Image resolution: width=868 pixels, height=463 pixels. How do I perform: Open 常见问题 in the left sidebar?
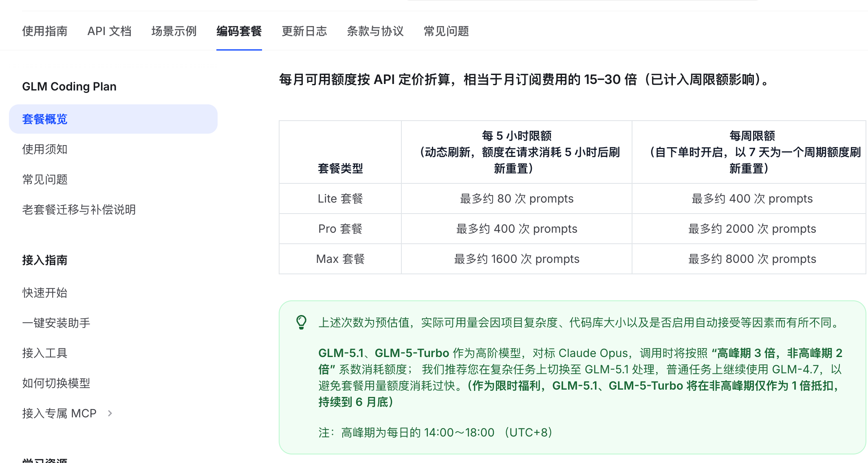click(45, 179)
